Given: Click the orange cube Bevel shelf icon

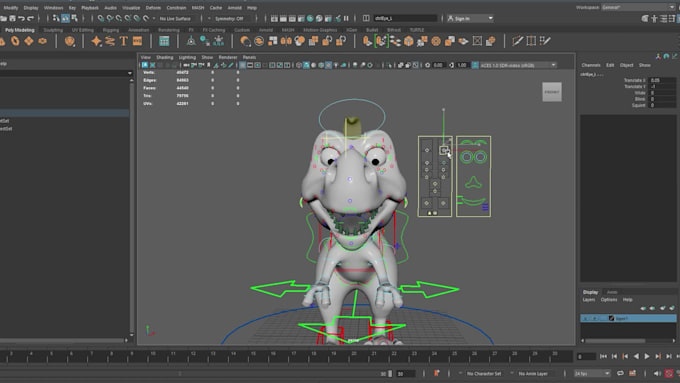Looking at the screenshot, I should tap(409, 41).
